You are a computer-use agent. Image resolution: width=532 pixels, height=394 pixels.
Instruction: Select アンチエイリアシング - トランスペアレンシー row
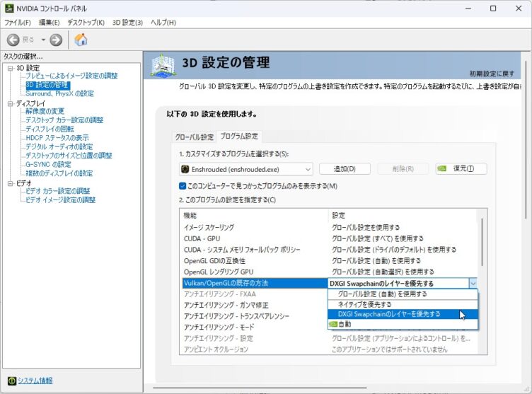[x=255, y=316]
